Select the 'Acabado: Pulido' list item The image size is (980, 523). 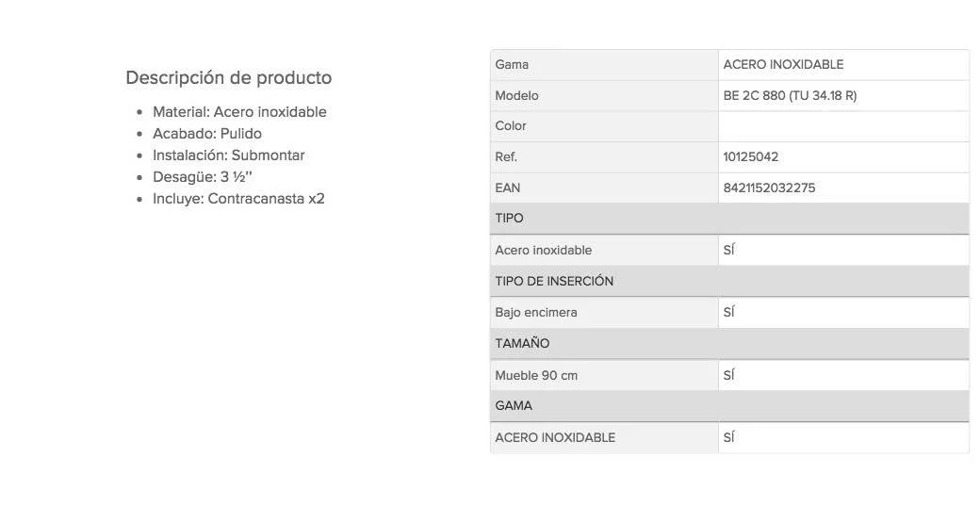[x=207, y=134]
